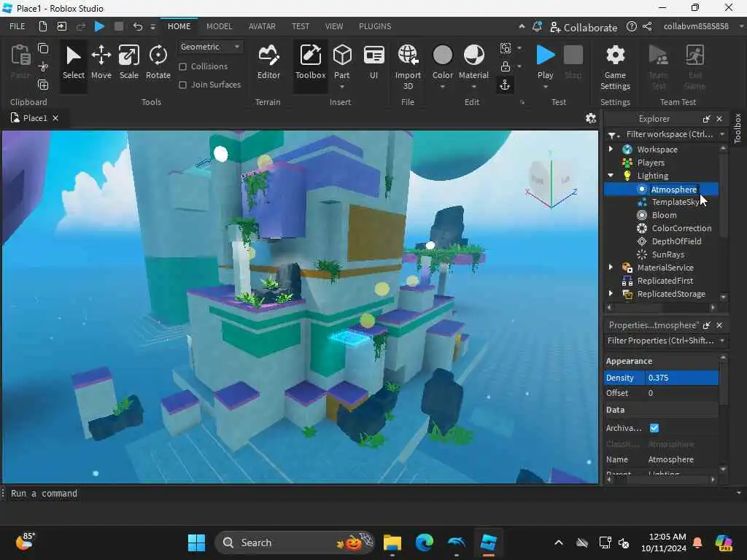747x560 pixels.
Task: Click the Copy clipboard icon
Action: [43, 48]
